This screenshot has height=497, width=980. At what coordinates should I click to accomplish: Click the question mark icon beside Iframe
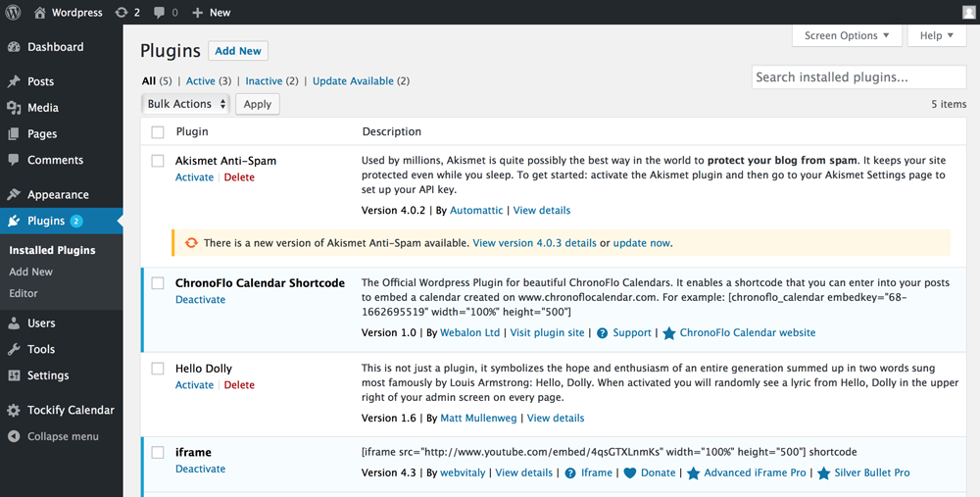[x=570, y=473]
